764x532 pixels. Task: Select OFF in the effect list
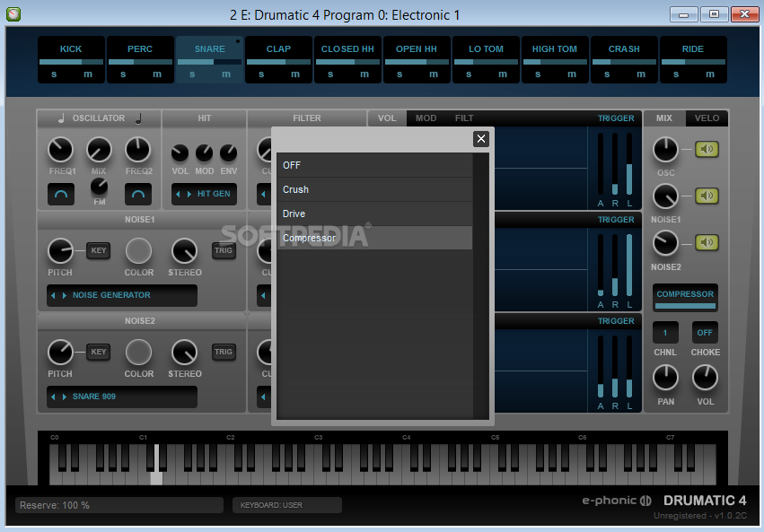coord(374,165)
